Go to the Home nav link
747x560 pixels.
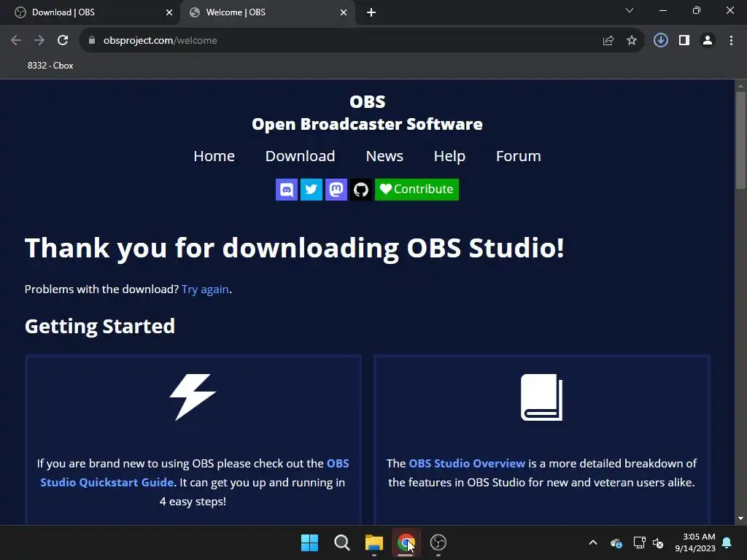[x=214, y=156]
